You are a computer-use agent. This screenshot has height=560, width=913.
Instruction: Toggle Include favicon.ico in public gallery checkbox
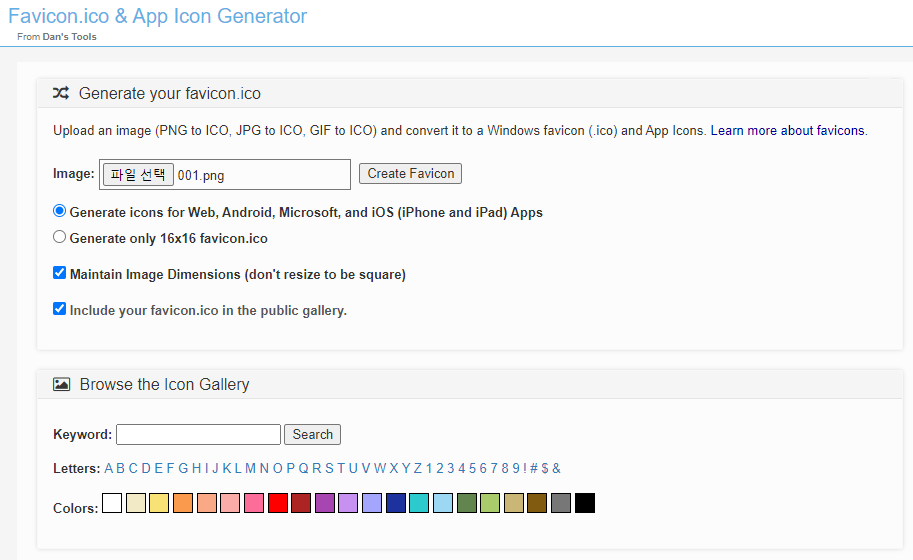click(59, 309)
